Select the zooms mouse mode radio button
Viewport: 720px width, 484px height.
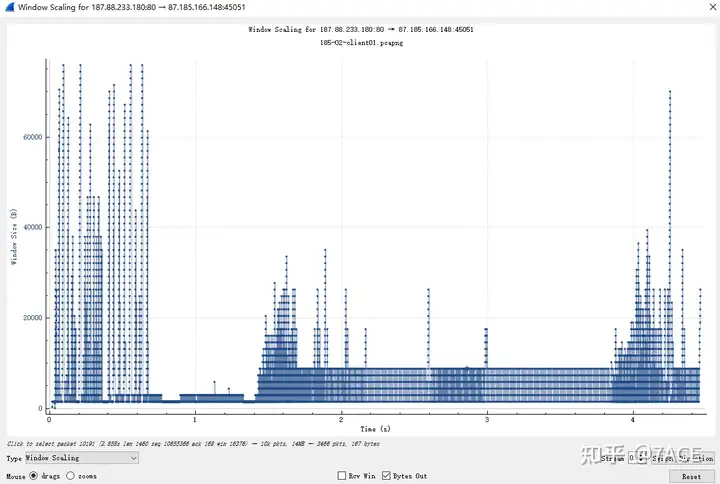[70, 476]
